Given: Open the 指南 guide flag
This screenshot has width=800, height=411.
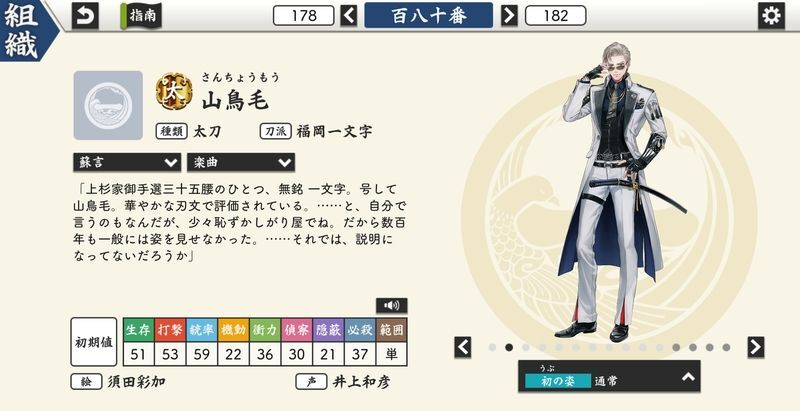Looking at the screenshot, I should 141,16.
